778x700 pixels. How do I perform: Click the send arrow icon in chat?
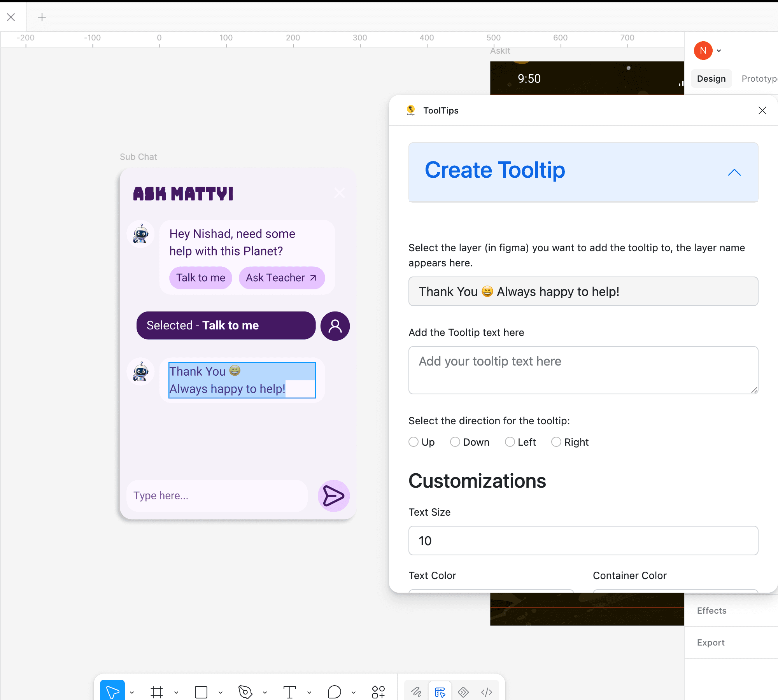334,496
